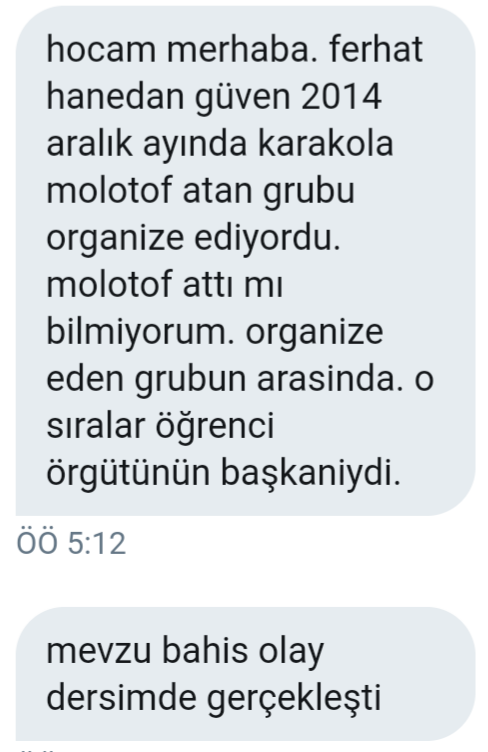Select the message bubble mentioning dersimde gerçekleşti

pyautogui.click(x=245, y=674)
